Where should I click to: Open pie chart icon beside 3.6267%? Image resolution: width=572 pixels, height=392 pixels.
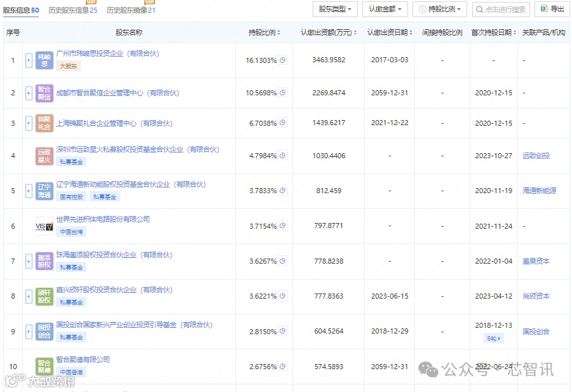click(x=282, y=260)
